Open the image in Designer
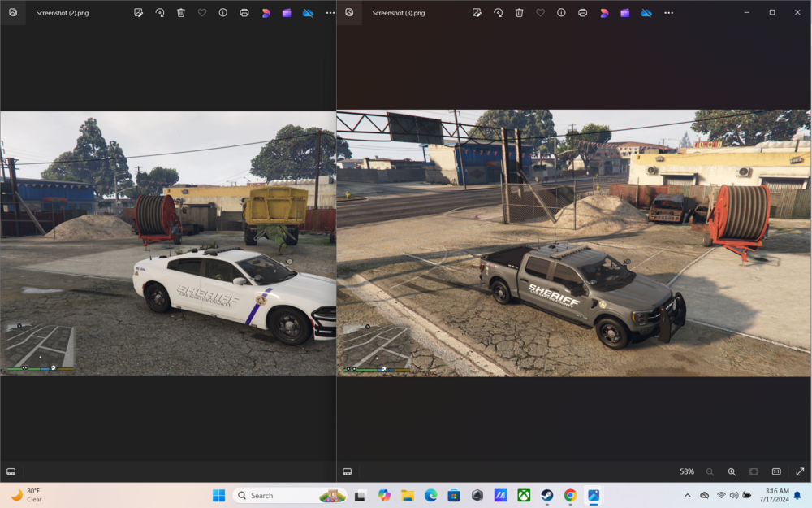The image size is (812, 508). 603,13
